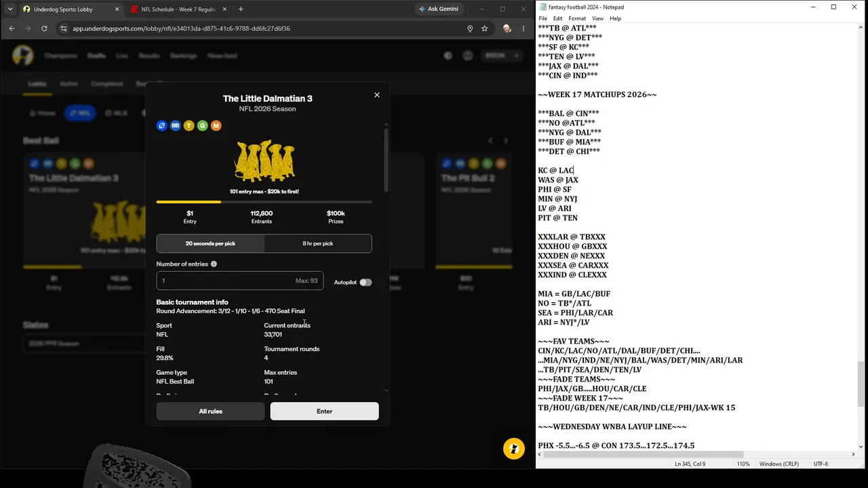Click 'Windows (CRLF)' in Notepad status bar
This screenshot has width=868, height=488.
coord(779,464)
